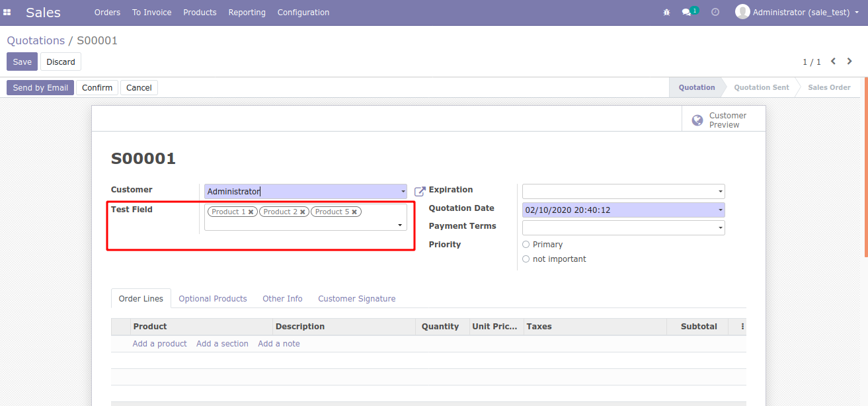Open the Orders menu
The image size is (868, 406).
pos(107,13)
